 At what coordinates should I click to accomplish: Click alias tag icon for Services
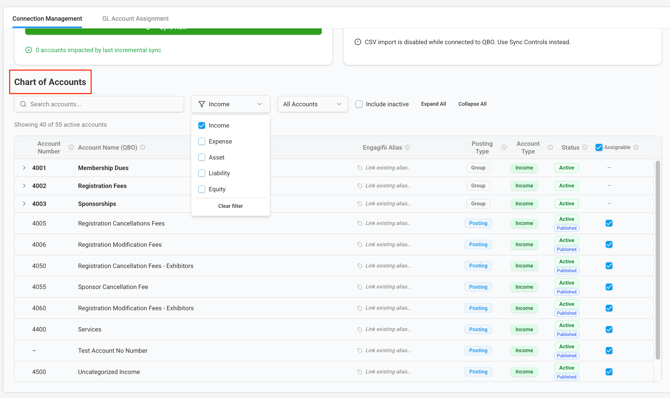tap(360, 329)
